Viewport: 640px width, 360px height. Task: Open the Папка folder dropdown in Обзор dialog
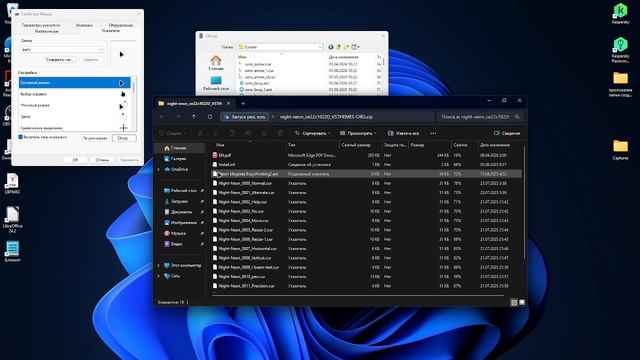pyautogui.click(x=320, y=47)
